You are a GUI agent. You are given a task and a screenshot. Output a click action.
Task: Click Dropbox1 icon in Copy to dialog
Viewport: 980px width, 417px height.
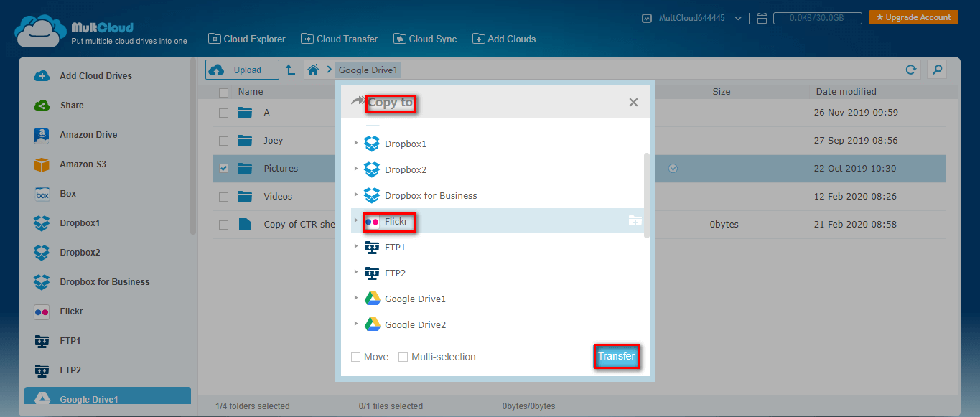tap(371, 144)
